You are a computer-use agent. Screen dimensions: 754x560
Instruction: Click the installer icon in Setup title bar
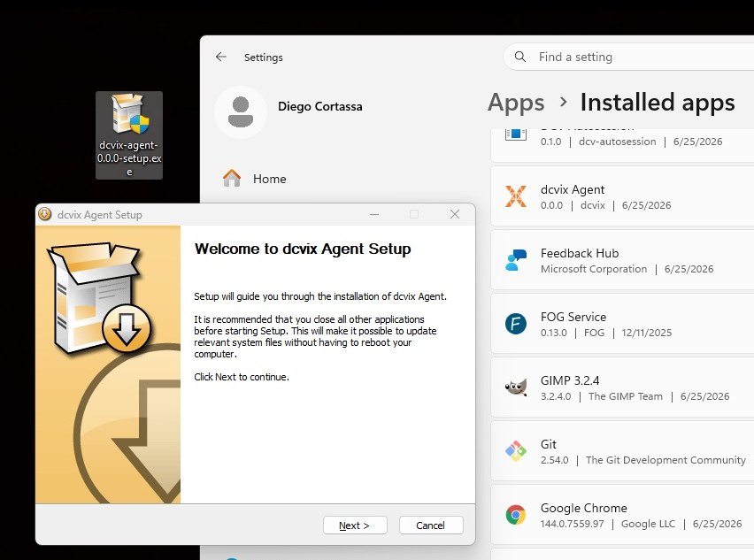point(45,214)
